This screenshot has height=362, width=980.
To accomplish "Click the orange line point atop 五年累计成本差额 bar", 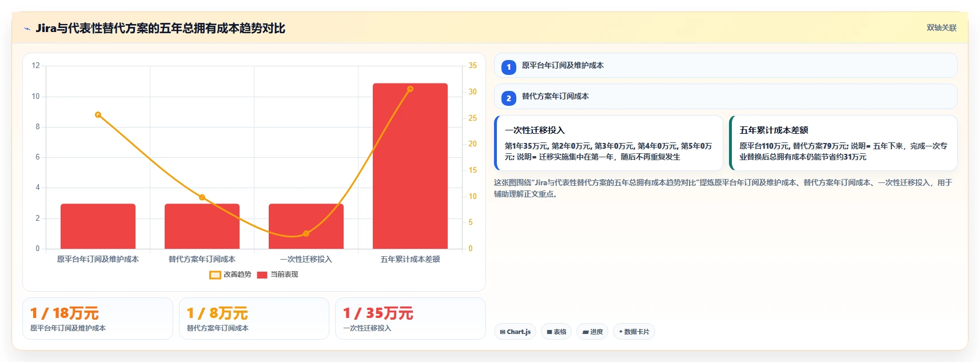I will (410, 89).
